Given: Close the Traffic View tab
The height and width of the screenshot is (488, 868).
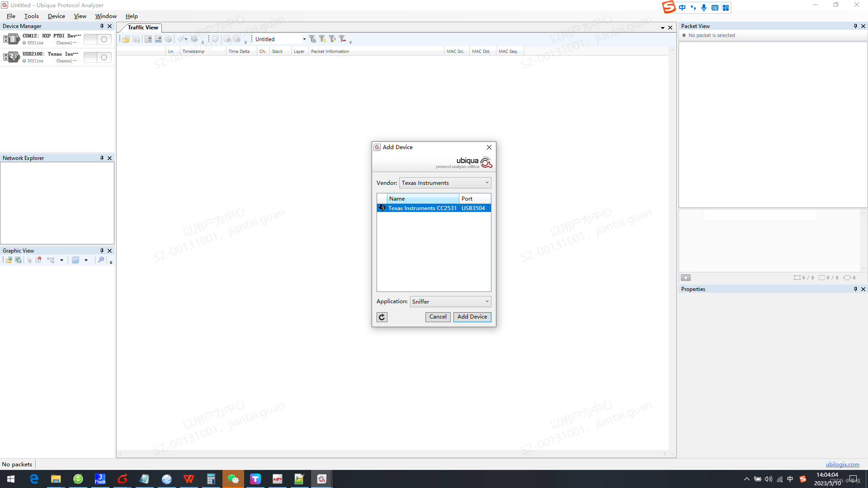Looking at the screenshot, I should point(670,28).
